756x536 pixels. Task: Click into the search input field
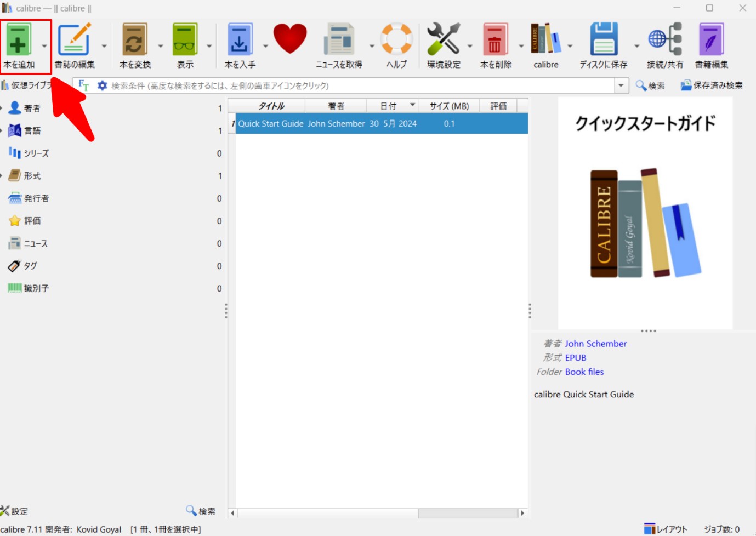pos(362,85)
